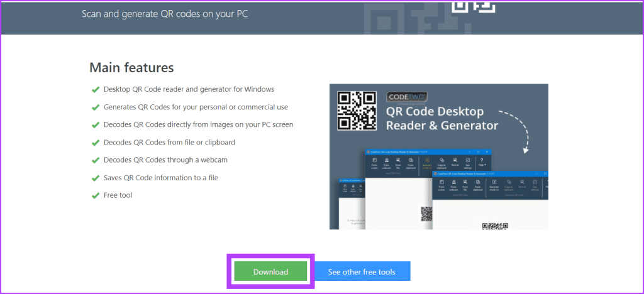Click the Main features heading

[131, 68]
